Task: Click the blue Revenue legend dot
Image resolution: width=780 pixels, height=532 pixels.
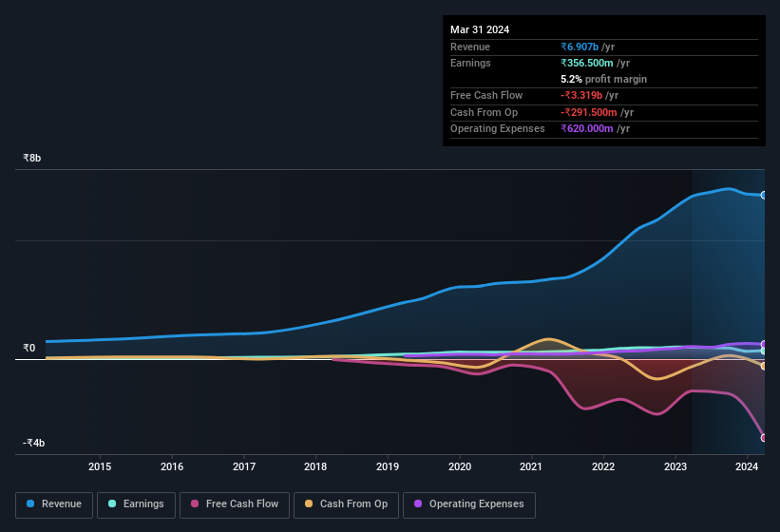Action: 30,504
